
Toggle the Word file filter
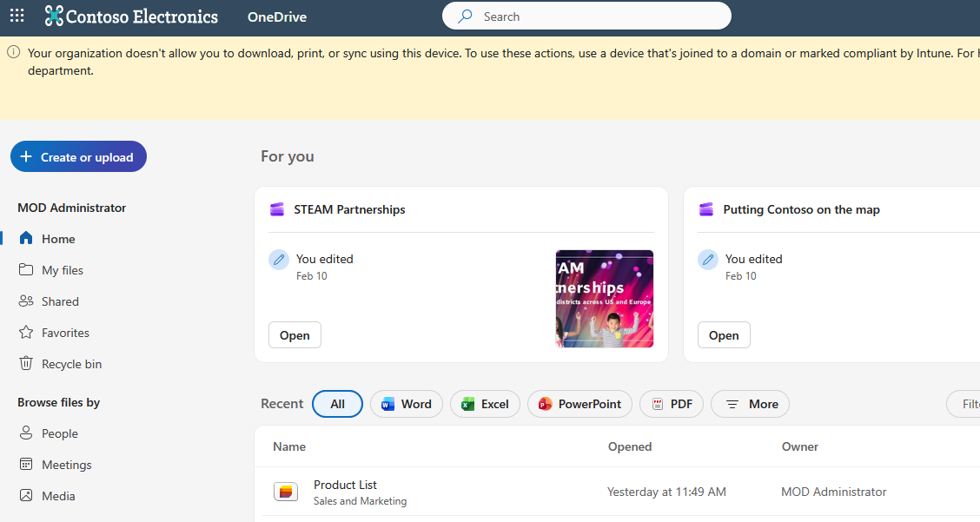(x=406, y=404)
